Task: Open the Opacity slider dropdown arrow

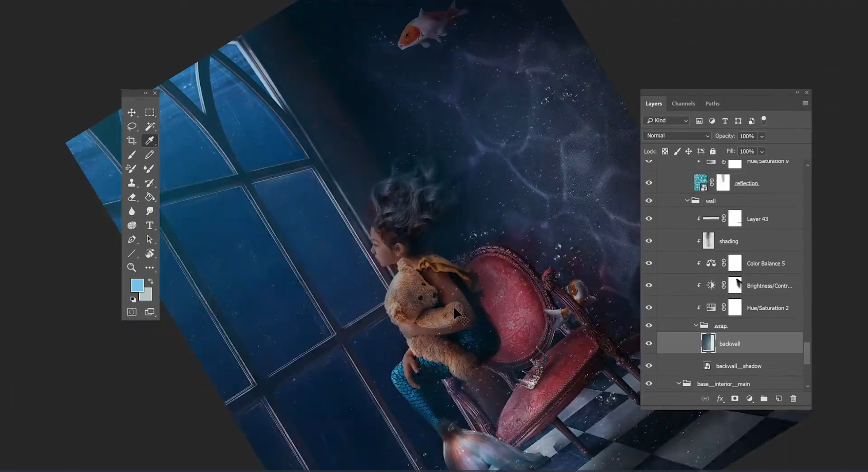Action: 762,136
